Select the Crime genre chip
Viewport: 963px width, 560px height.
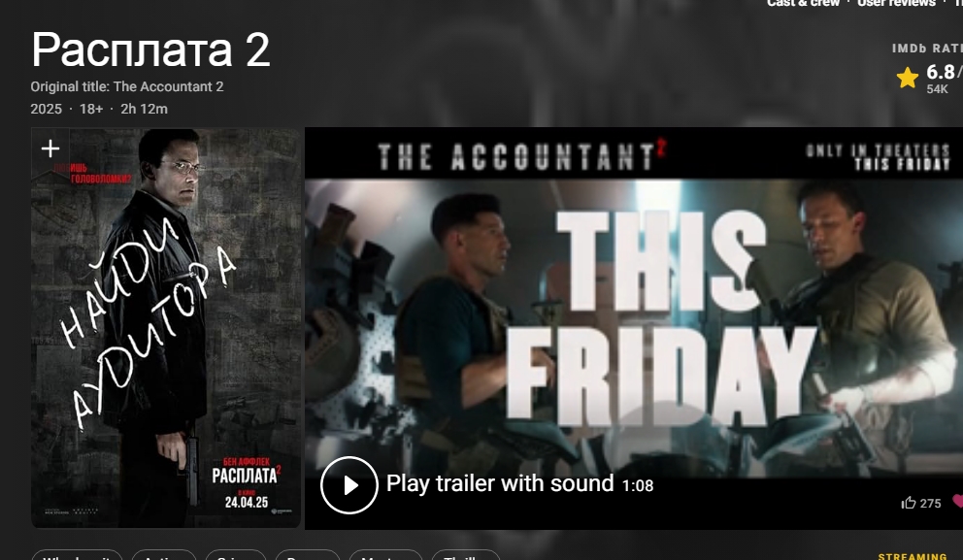point(236,556)
